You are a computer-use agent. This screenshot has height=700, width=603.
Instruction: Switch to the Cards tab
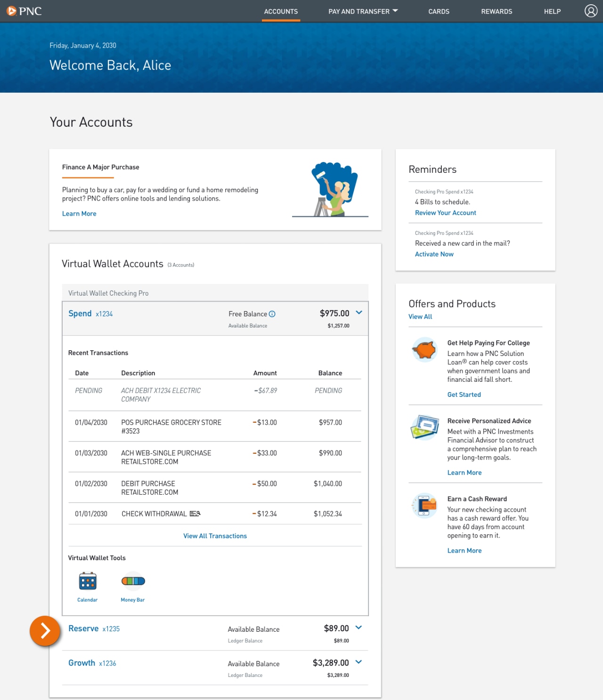click(439, 11)
